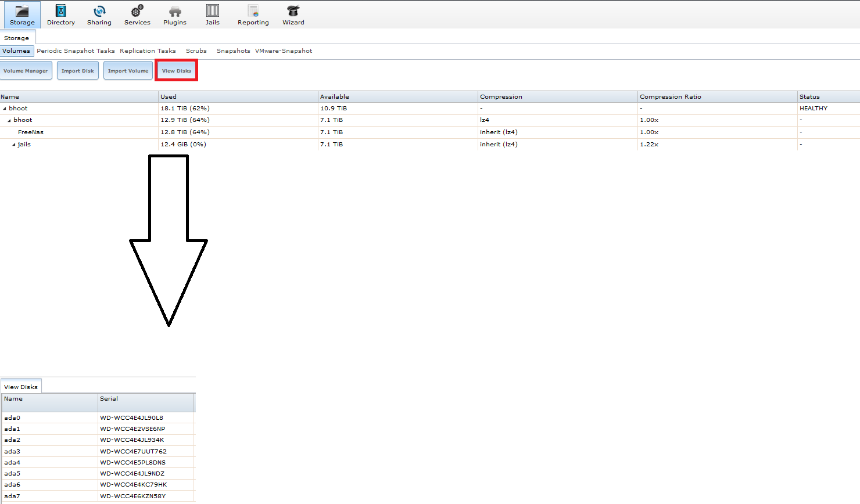Click serial WD-WCC4E7UUT762
Viewport: 860px width, 504px height.
pos(133,452)
